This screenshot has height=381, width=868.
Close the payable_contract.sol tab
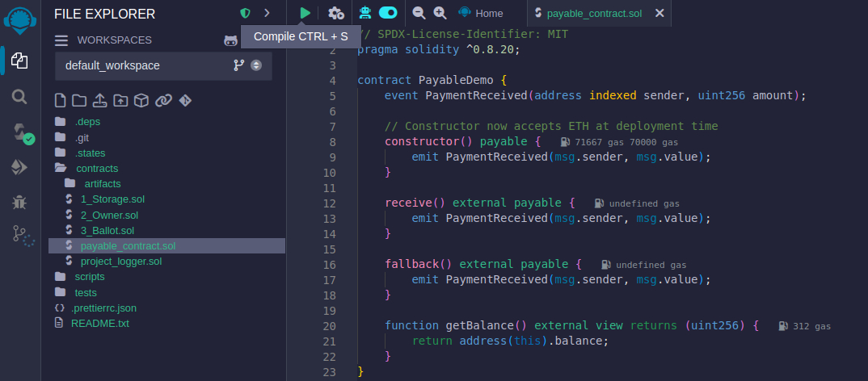pyautogui.click(x=659, y=13)
